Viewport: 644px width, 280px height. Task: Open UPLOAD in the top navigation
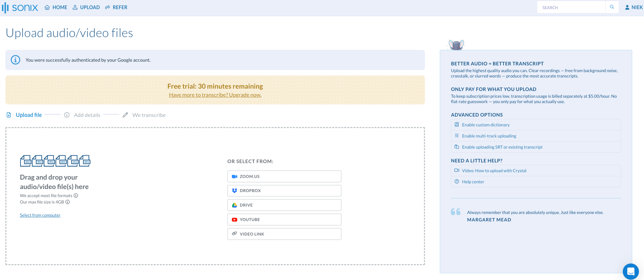click(x=86, y=7)
